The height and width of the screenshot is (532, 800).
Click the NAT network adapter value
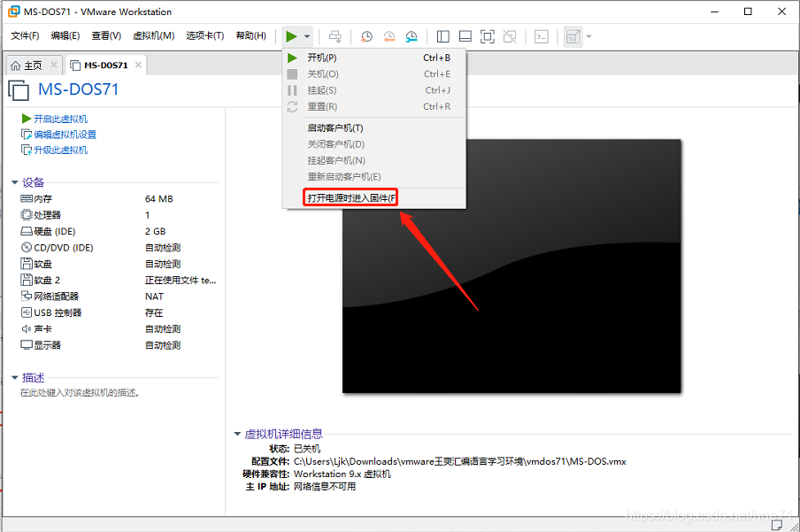point(154,297)
